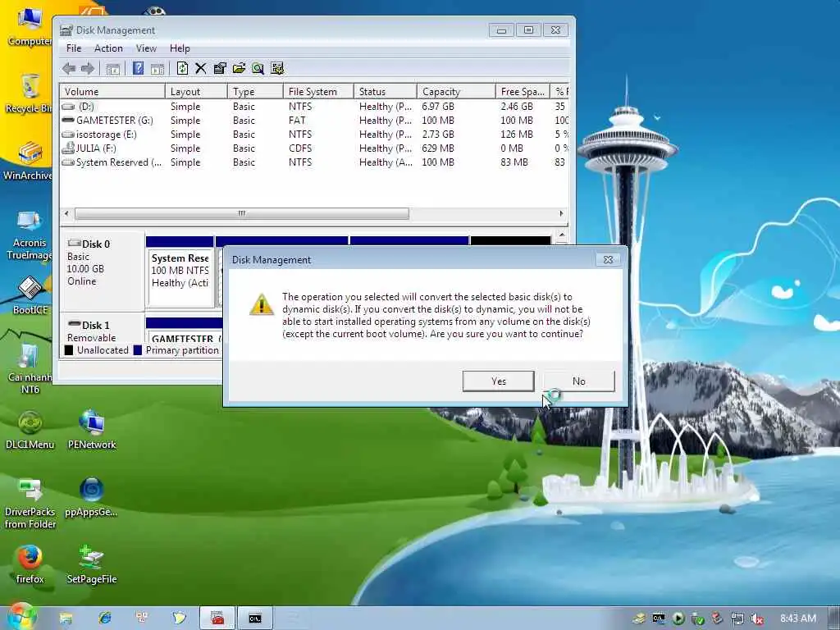Image resolution: width=840 pixels, height=630 pixels.
Task: Sort by the Layout column header
Action: 196,92
